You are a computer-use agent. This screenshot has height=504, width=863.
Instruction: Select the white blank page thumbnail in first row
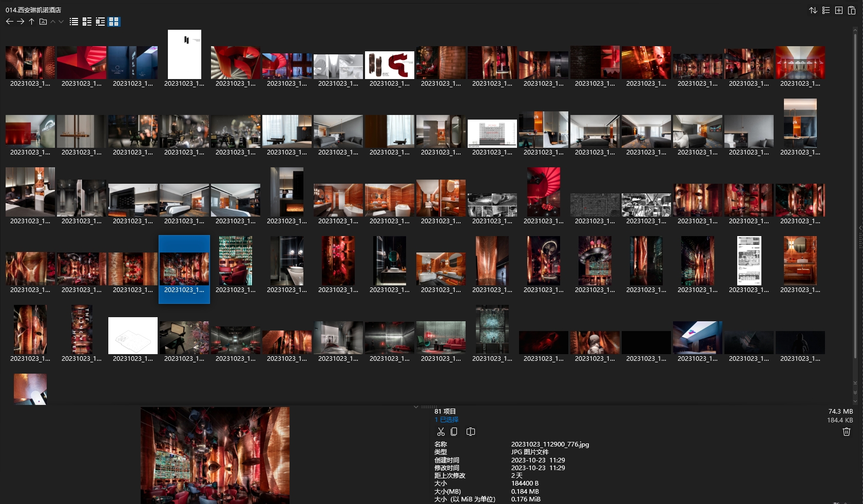pyautogui.click(x=184, y=54)
